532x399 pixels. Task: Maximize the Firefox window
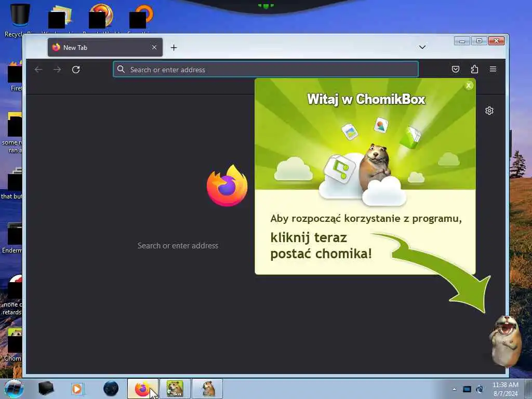pos(479,41)
